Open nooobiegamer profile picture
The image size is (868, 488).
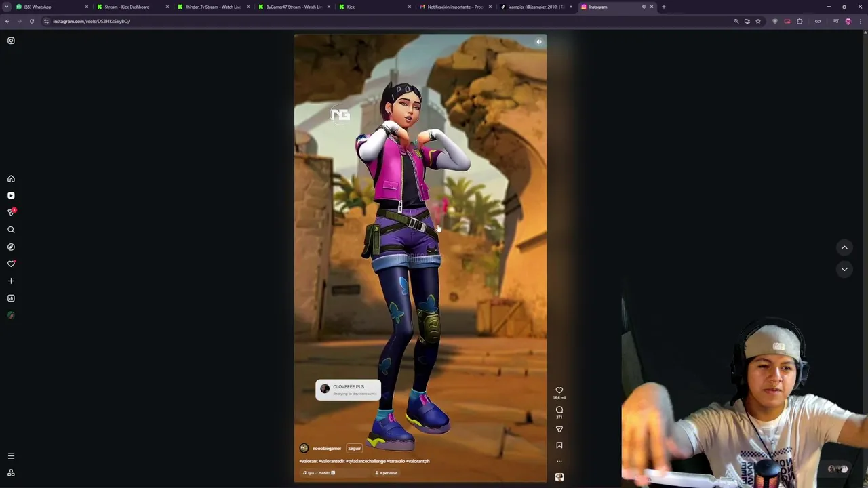[x=304, y=448]
